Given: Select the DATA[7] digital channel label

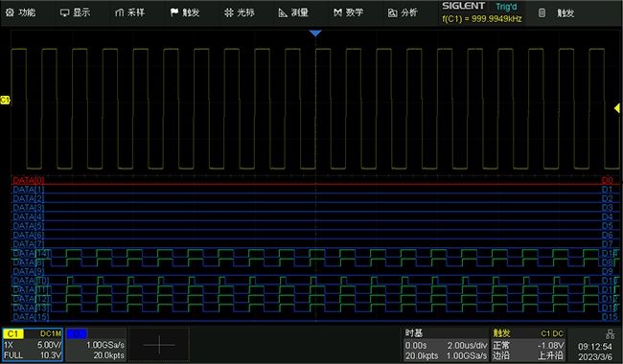Looking at the screenshot, I should coord(28,244).
